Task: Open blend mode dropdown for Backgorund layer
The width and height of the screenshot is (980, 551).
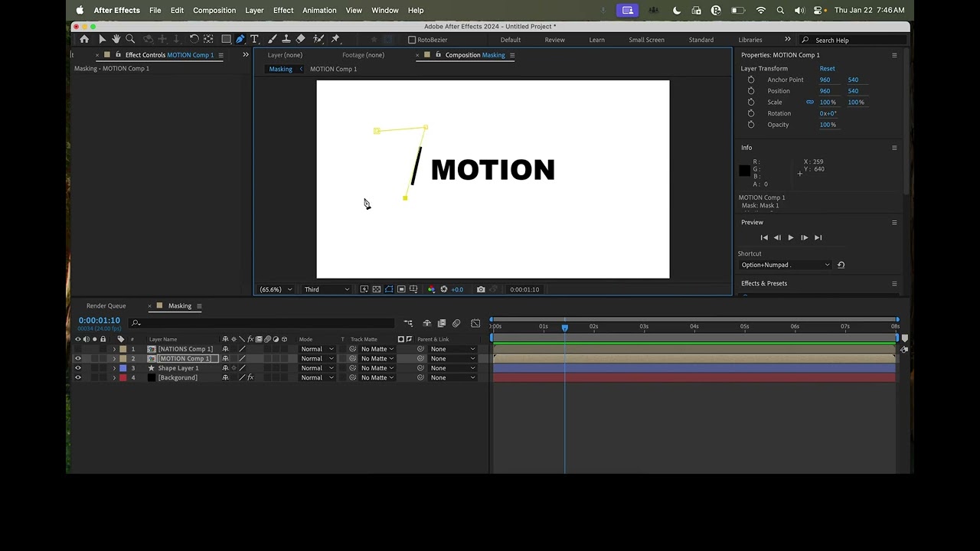Action: (x=317, y=377)
